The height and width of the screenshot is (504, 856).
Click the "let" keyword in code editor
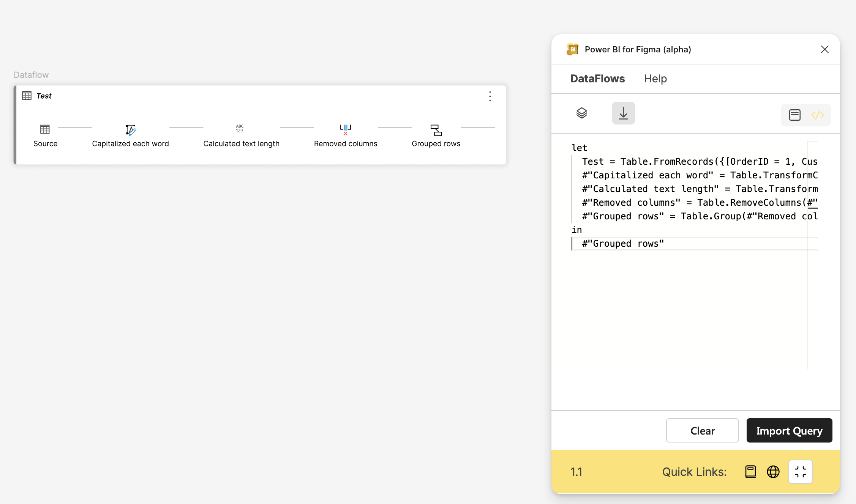(x=580, y=148)
